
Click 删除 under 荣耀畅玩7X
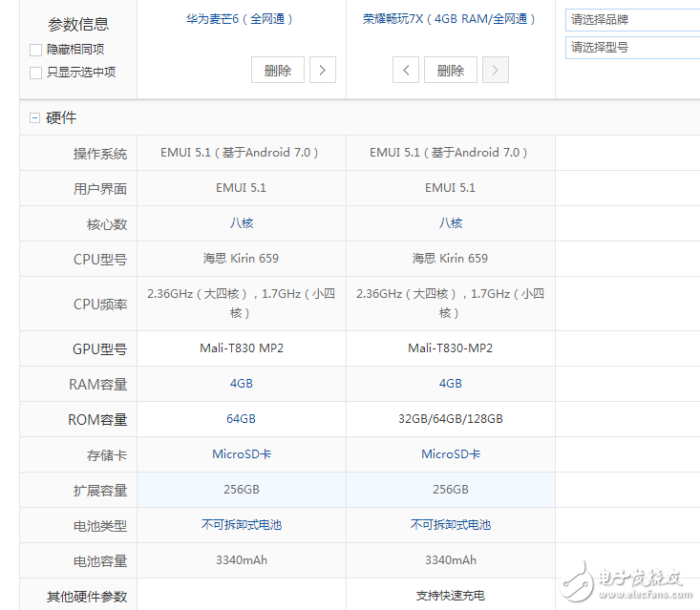click(x=451, y=70)
